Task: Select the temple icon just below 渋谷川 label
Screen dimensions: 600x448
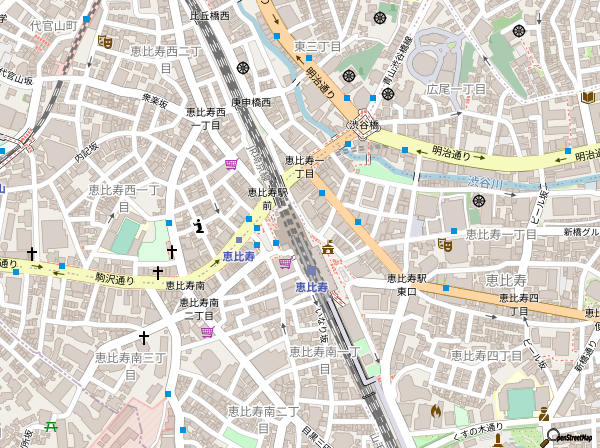Action: pos(479,200)
